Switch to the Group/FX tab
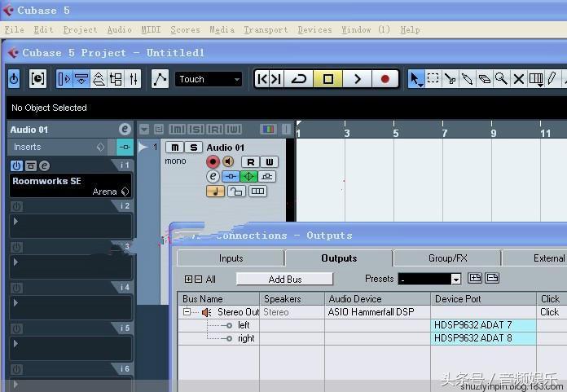 tap(448, 258)
